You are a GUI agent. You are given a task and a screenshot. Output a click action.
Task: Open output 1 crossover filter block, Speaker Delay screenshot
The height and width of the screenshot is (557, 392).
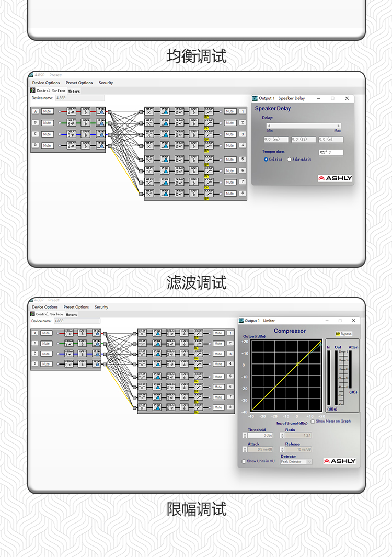click(x=149, y=111)
